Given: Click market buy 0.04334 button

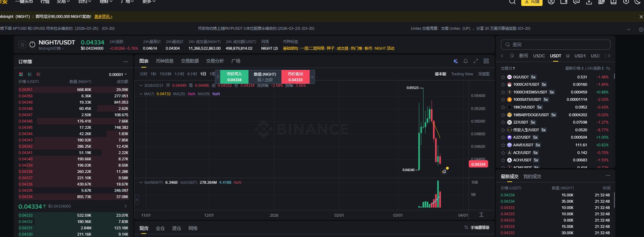Looking at the screenshot, I should click(x=234, y=77).
